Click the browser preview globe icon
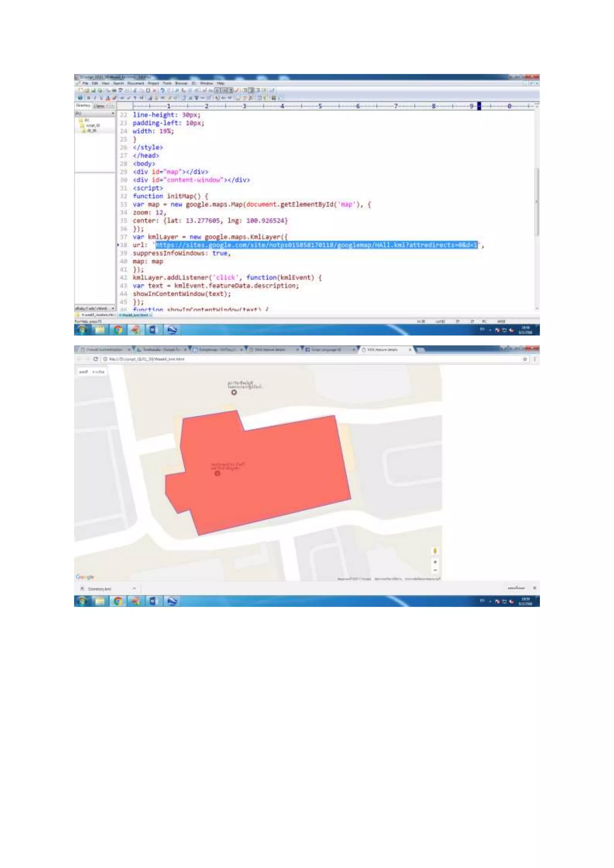Viewport: 614px width, 868px height. click(x=80, y=97)
